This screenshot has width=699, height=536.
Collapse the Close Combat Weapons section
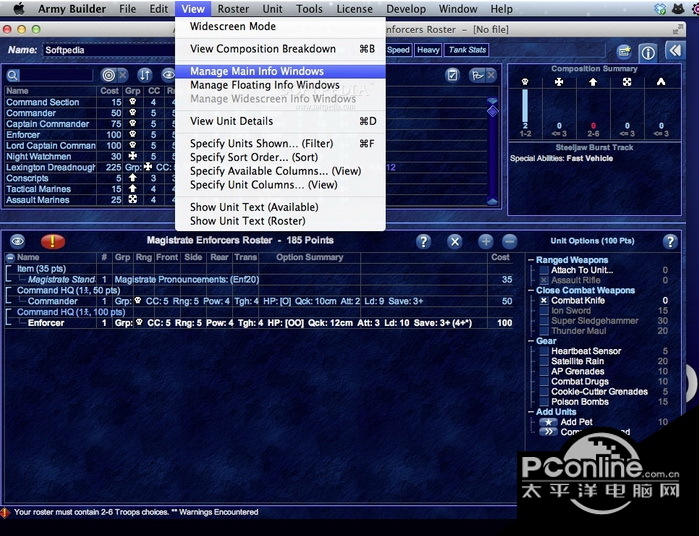pos(531,290)
